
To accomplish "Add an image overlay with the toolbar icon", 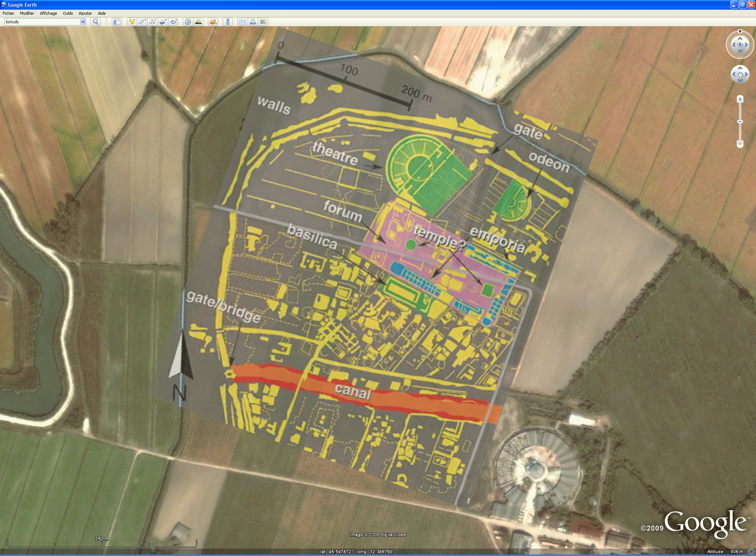I will coord(163,22).
